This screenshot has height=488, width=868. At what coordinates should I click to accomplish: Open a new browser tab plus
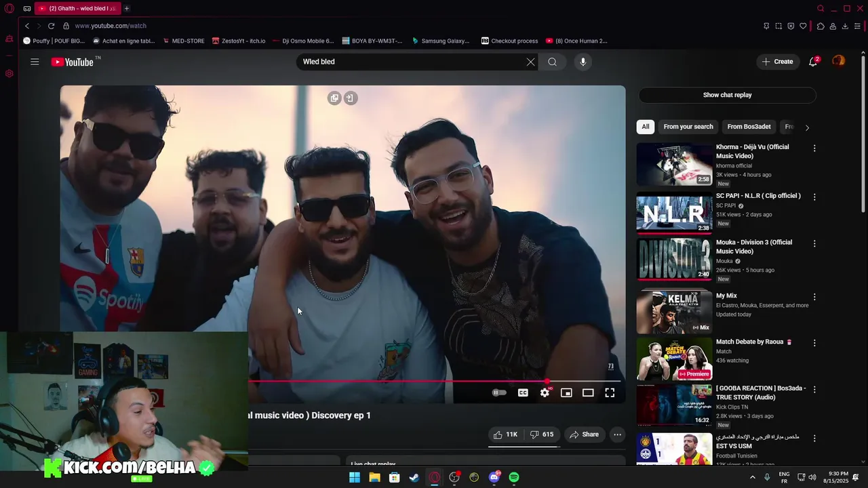[126, 8]
